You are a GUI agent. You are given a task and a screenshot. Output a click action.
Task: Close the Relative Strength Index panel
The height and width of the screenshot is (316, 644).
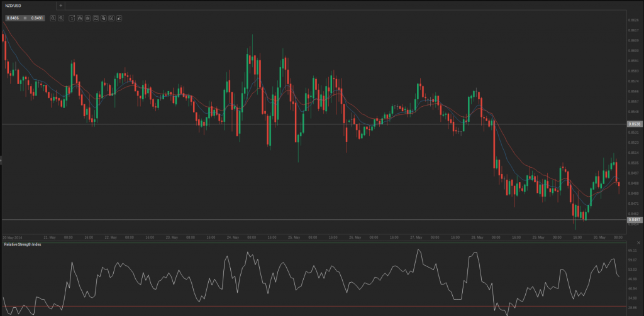coord(639,242)
